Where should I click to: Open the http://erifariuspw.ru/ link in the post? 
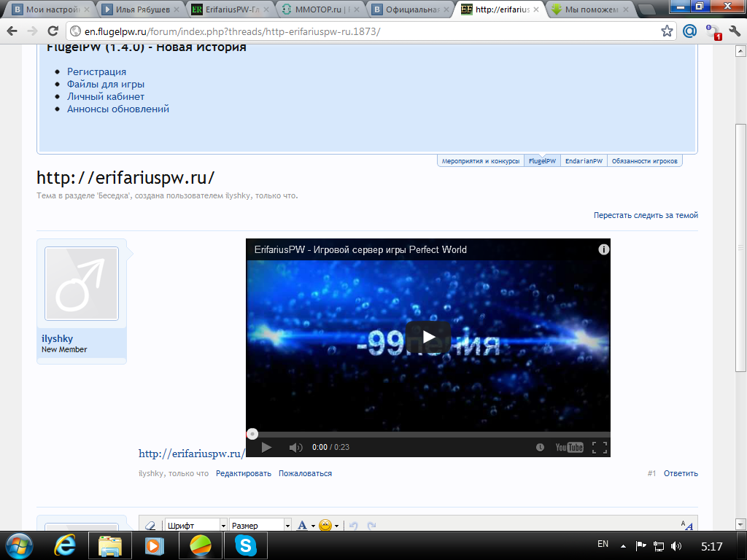(192, 454)
